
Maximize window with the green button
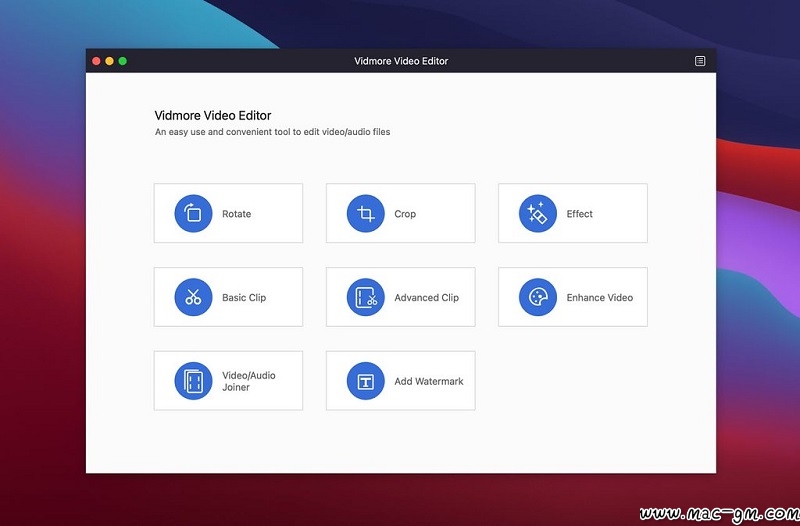click(x=122, y=61)
